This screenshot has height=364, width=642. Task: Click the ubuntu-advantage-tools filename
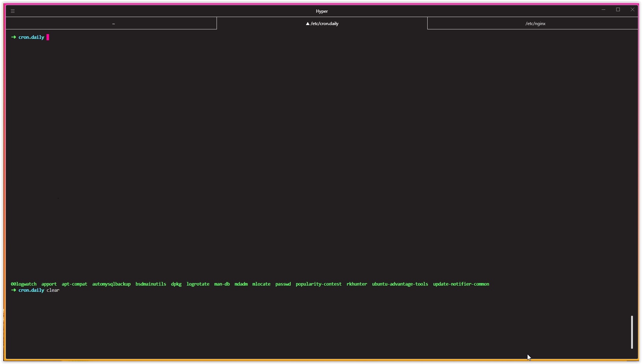point(400,284)
